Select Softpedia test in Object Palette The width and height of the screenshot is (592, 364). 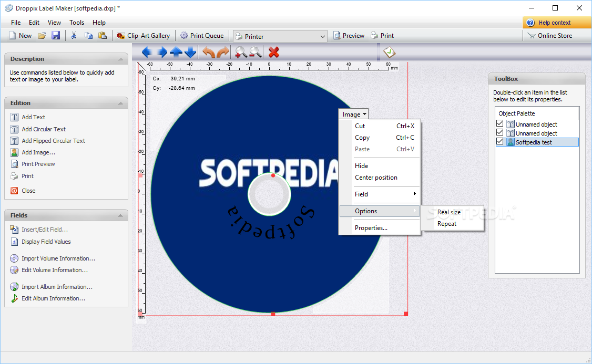(537, 142)
